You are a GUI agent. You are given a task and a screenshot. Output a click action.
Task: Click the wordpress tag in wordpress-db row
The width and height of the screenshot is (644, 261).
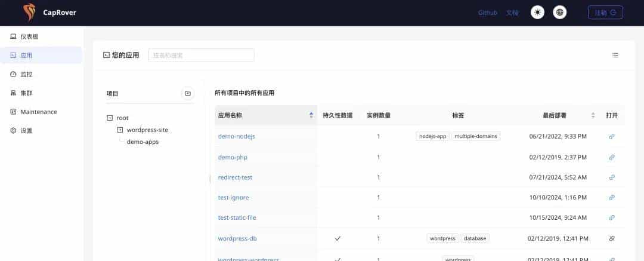coord(442,238)
